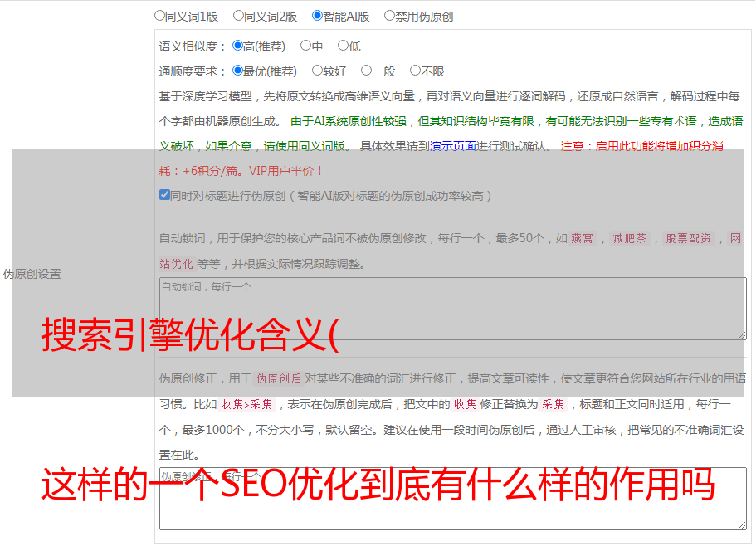Screen dimensions: 756x546
Task: Choose the 智能AI版 radio option
Action: (317, 16)
